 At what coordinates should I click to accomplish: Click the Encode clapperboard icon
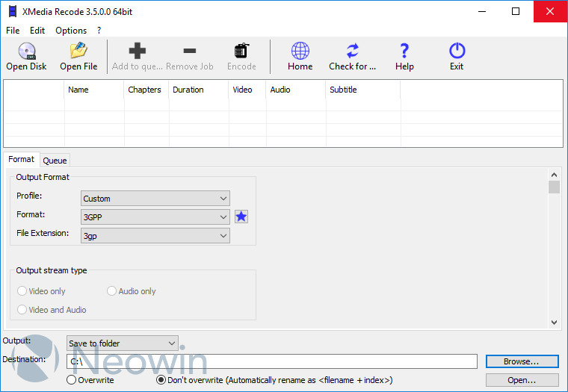click(x=241, y=52)
